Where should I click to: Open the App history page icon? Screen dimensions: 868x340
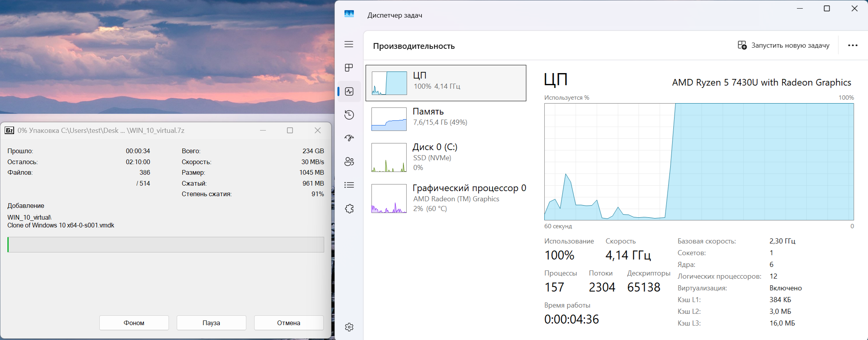coord(349,115)
